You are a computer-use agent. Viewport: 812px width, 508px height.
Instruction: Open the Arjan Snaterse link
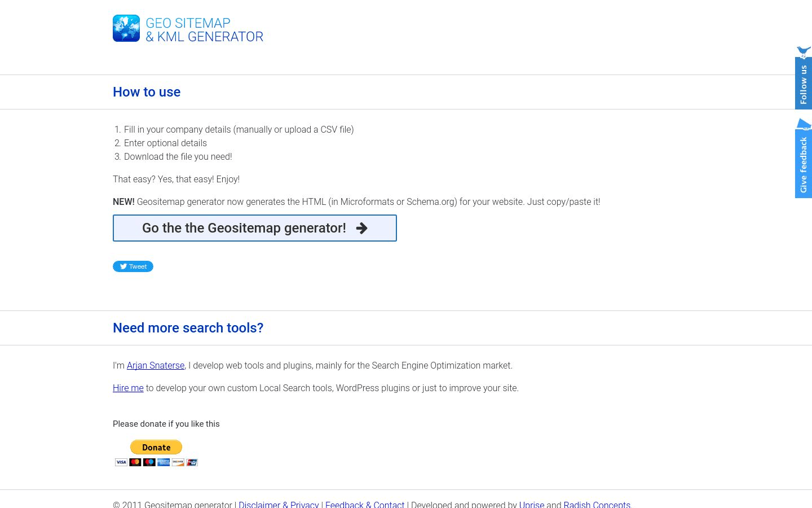coord(156,366)
